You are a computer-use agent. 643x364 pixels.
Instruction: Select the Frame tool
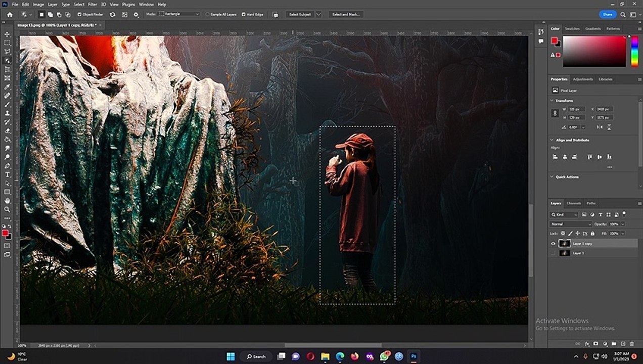tap(7, 78)
